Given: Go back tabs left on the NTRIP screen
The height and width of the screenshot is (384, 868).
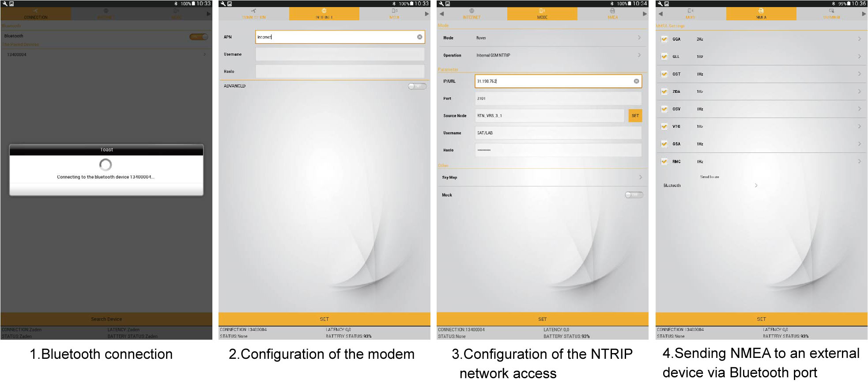Looking at the screenshot, I should point(442,14).
